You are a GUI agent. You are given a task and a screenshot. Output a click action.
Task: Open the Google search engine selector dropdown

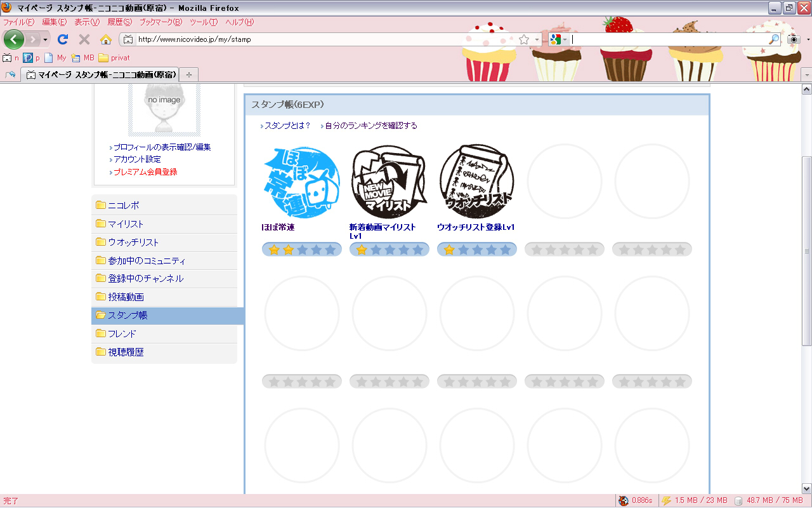[558, 39]
